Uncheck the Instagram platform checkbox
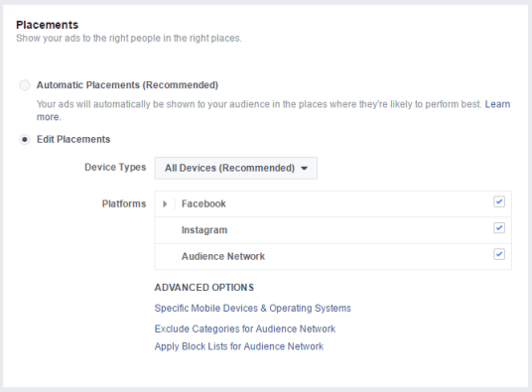 click(499, 228)
